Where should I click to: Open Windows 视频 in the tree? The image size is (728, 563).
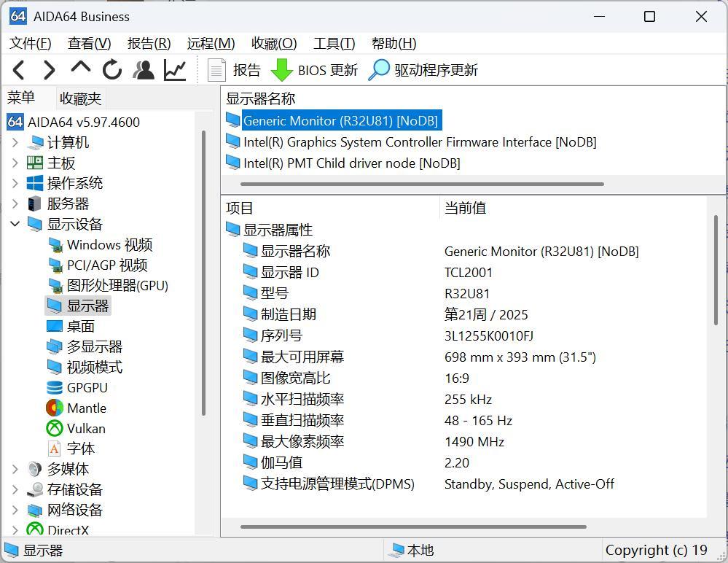click(x=101, y=245)
